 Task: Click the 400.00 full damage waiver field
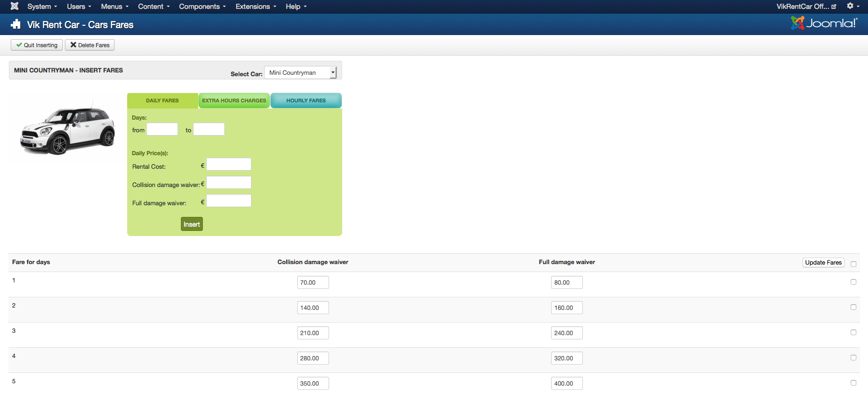point(567,383)
